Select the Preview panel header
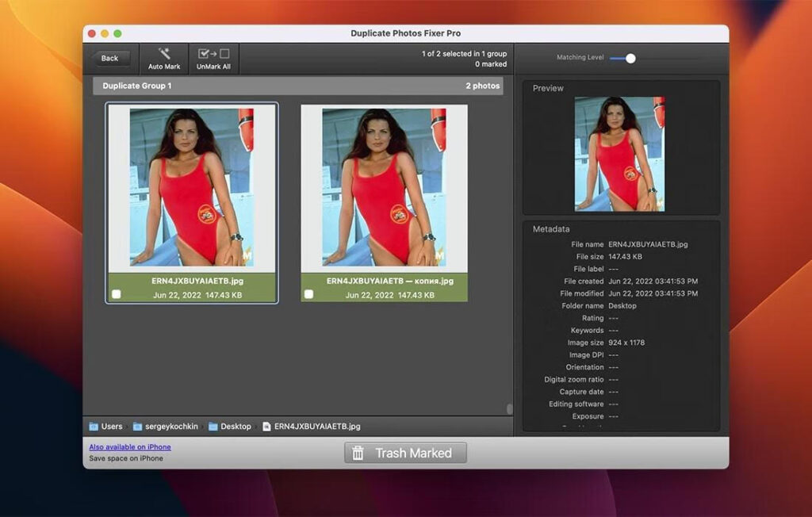 point(549,88)
